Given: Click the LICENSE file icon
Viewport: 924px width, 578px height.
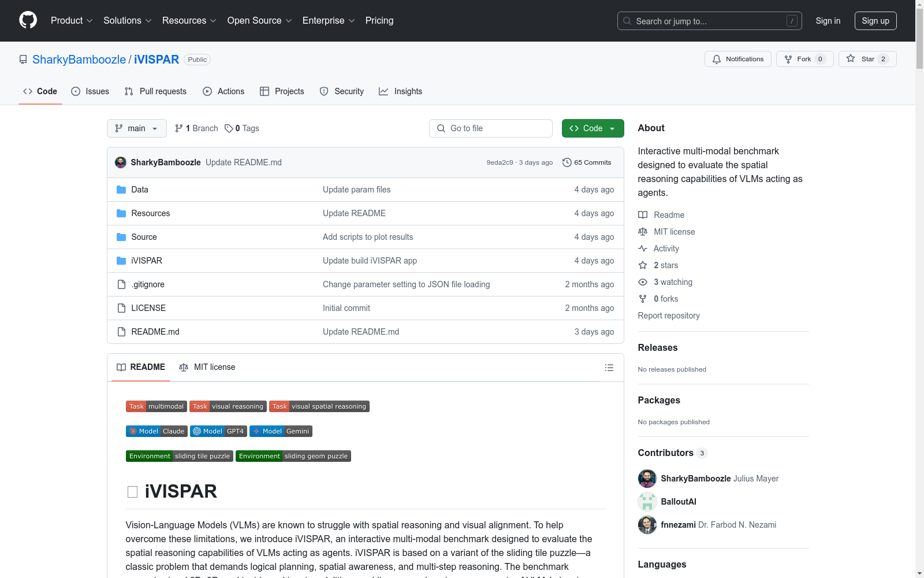Looking at the screenshot, I should click(x=121, y=308).
